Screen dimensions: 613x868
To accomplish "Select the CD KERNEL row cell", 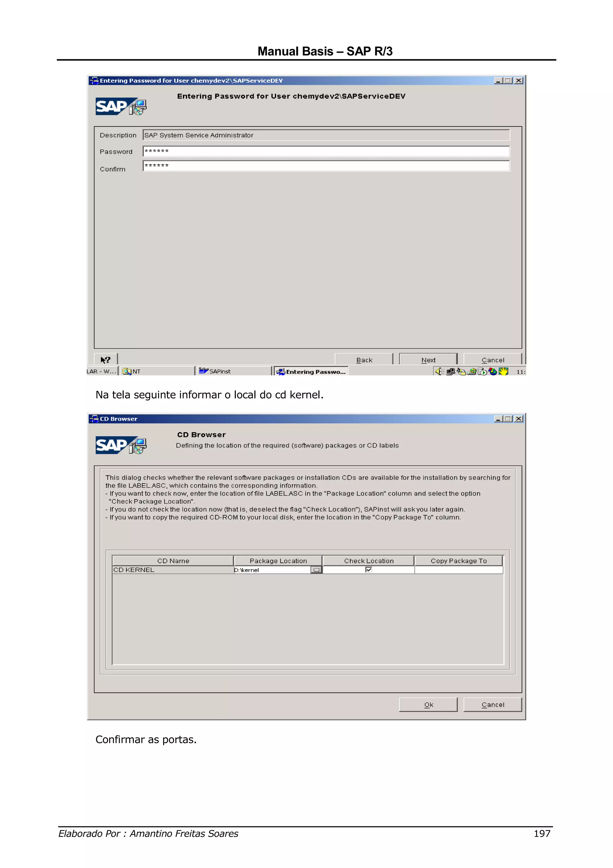I will point(173,570).
